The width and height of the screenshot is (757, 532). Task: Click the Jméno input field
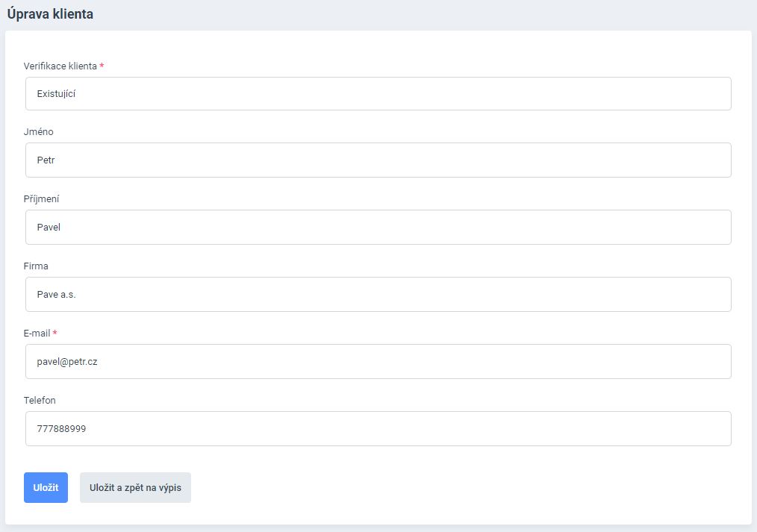click(378, 160)
